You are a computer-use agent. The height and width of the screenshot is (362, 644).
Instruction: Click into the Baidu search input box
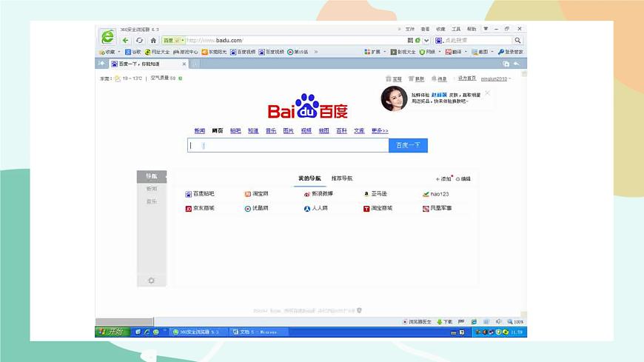point(288,145)
